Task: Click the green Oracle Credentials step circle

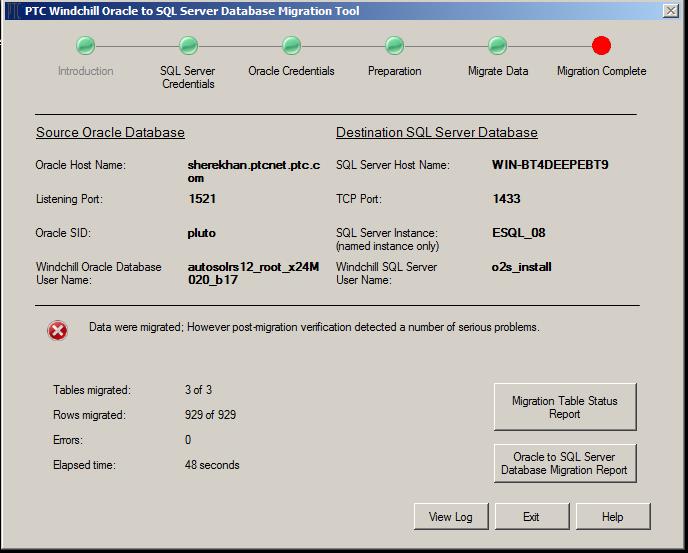Action: (x=291, y=45)
